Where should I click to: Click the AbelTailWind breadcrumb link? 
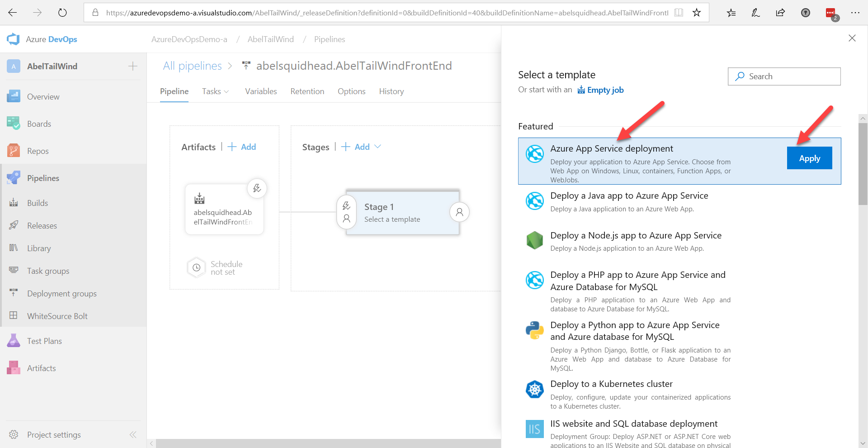pyautogui.click(x=270, y=39)
